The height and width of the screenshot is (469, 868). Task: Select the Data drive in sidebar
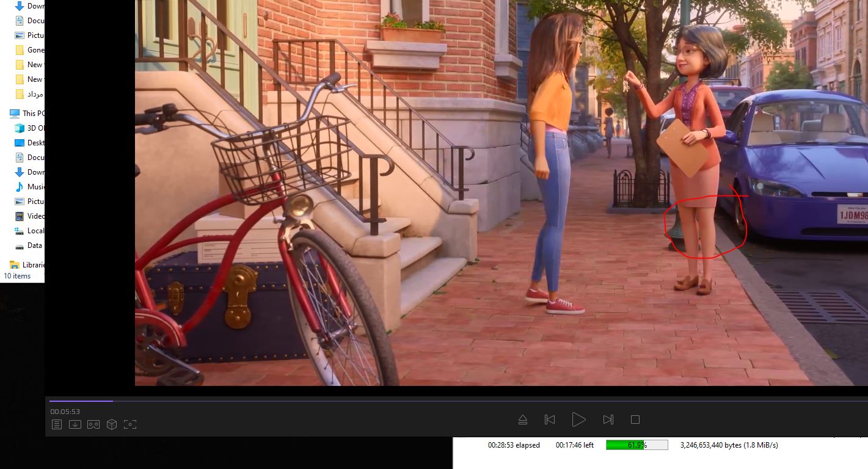click(34, 245)
